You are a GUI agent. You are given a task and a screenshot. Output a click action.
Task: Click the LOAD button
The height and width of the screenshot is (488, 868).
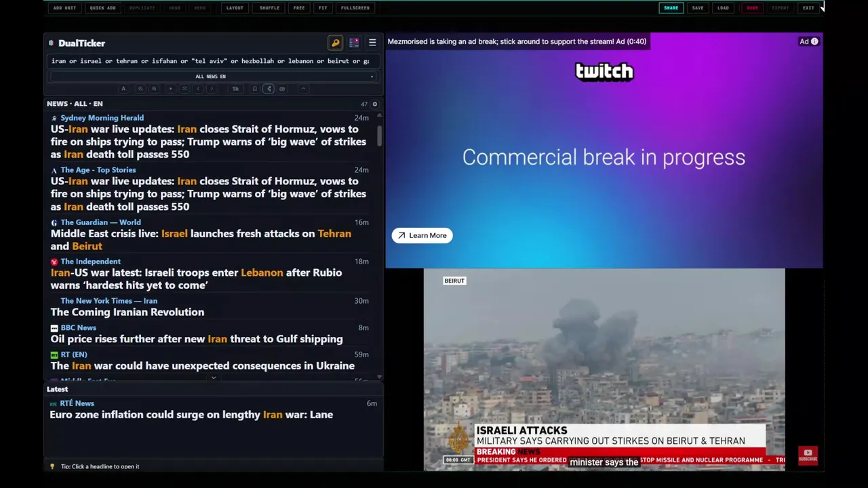tap(723, 8)
